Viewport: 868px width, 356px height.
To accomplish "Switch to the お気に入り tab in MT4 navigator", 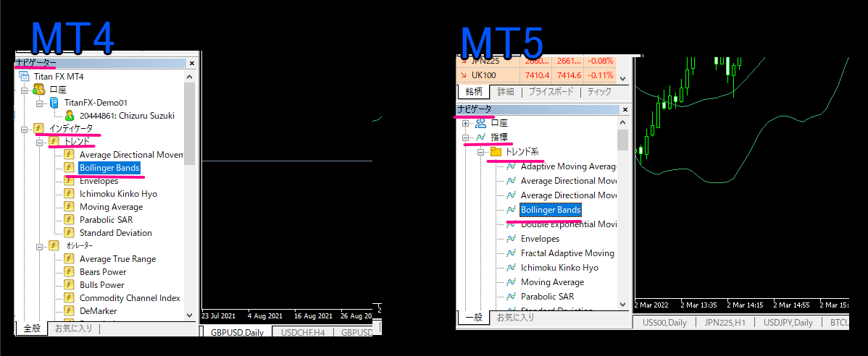I will [x=74, y=329].
